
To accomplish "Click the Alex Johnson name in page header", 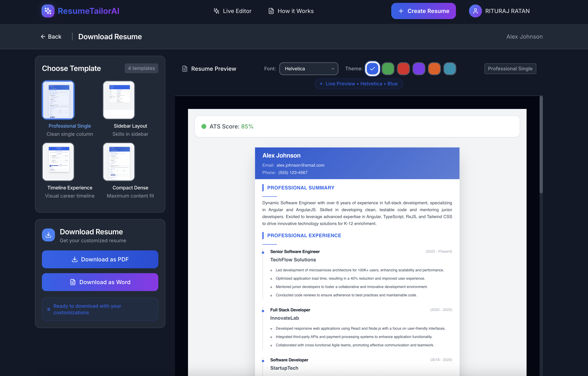I will coord(525,37).
